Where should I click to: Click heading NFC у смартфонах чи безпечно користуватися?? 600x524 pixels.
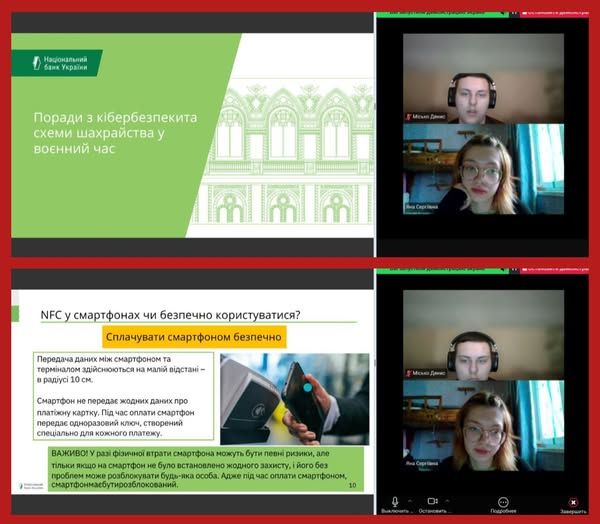170,315
